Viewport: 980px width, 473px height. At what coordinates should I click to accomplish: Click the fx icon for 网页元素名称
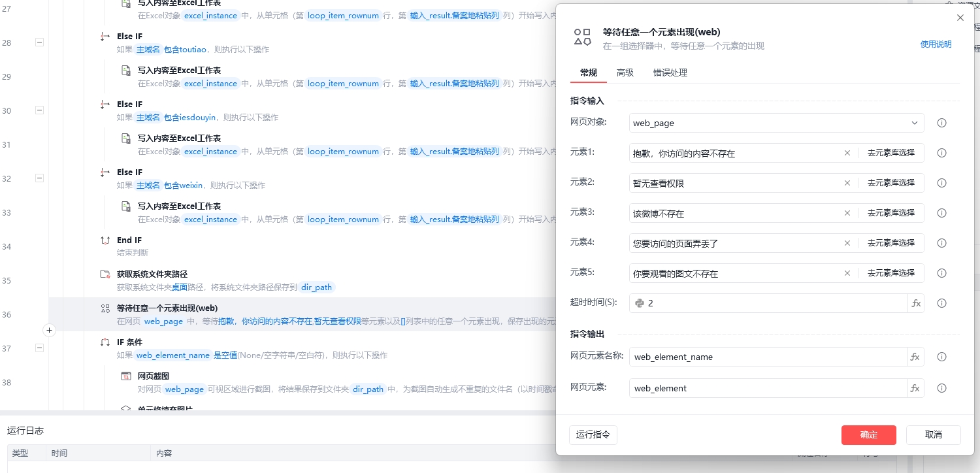tap(915, 357)
